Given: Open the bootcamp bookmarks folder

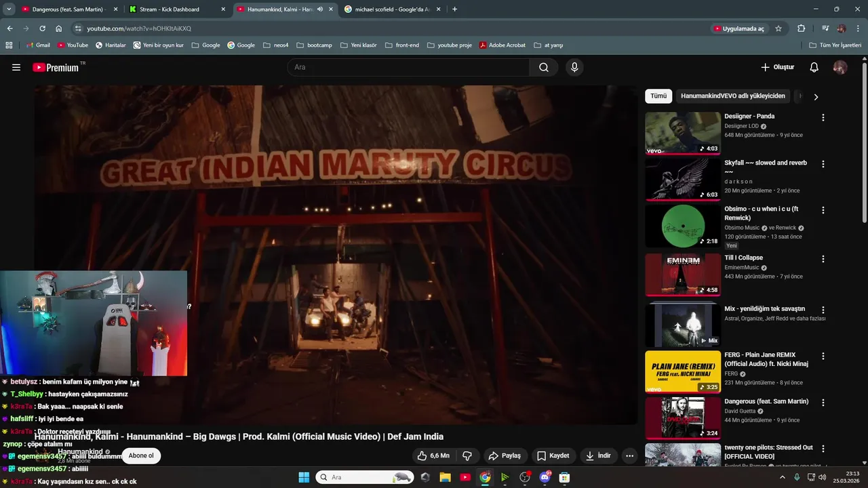Looking at the screenshot, I should (x=314, y=45).
